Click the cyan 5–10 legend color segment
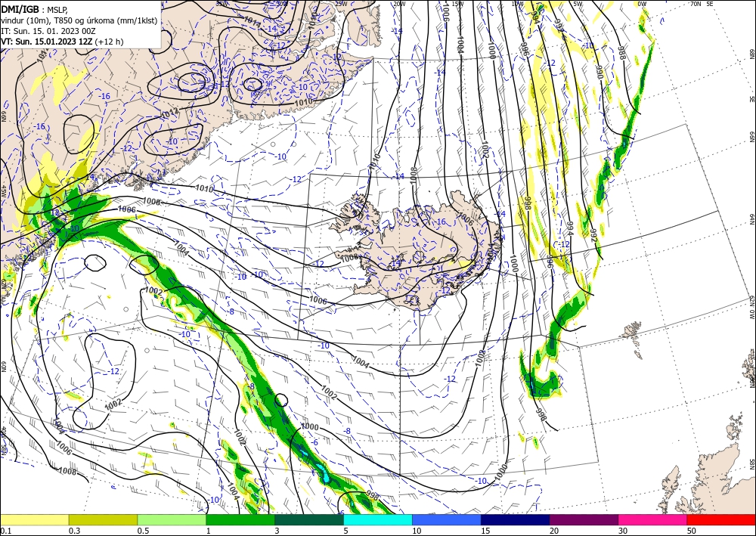The height and width of the screenshot is (536, 756). (378, 519)
